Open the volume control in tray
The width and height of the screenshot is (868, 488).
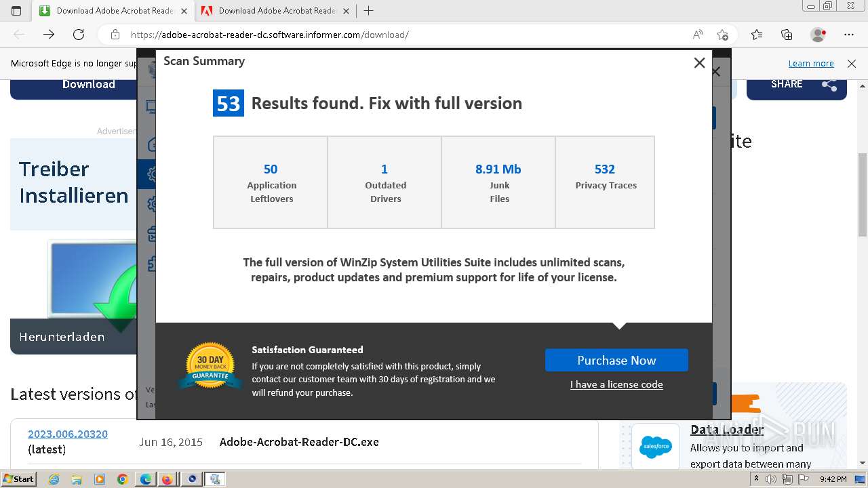tap(771, 479)
